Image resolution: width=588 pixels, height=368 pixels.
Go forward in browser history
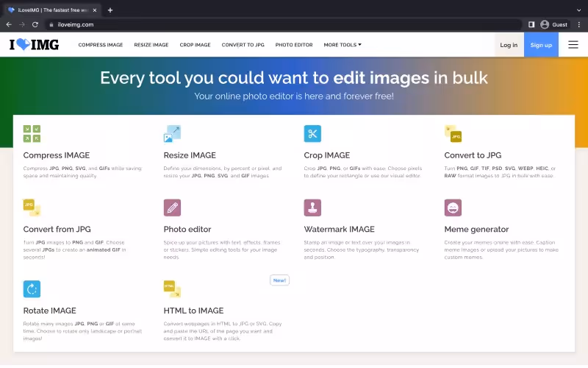pyautogui.click(x=22, y=24)
